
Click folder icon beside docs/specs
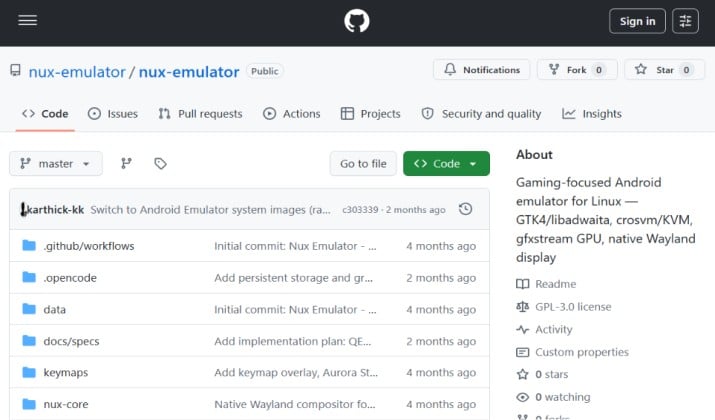coord(29,341)
